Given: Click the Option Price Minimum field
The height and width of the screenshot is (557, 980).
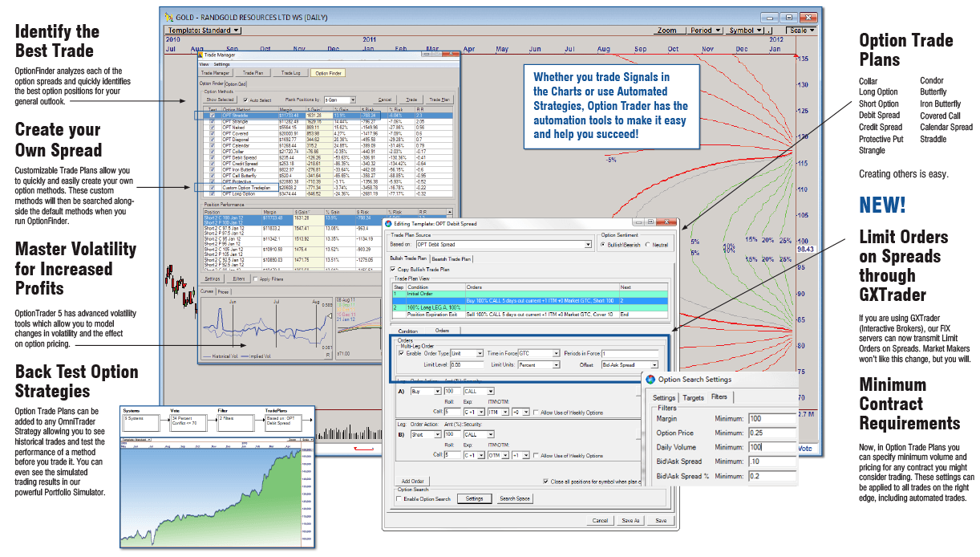Looking at the screenshot, I should pos(772,433).
